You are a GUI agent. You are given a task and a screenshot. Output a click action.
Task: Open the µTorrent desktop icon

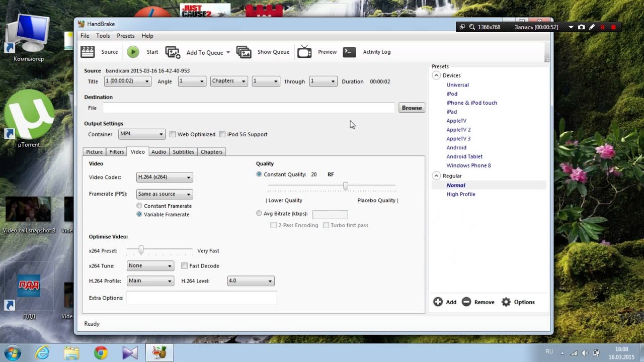tap(29, 118)
